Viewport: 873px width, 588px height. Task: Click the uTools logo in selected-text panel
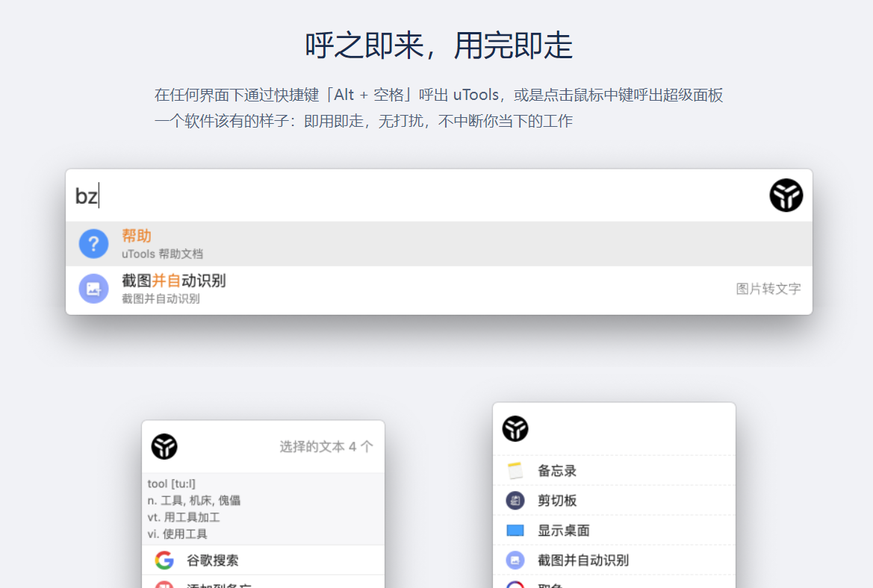coord(164,447)
